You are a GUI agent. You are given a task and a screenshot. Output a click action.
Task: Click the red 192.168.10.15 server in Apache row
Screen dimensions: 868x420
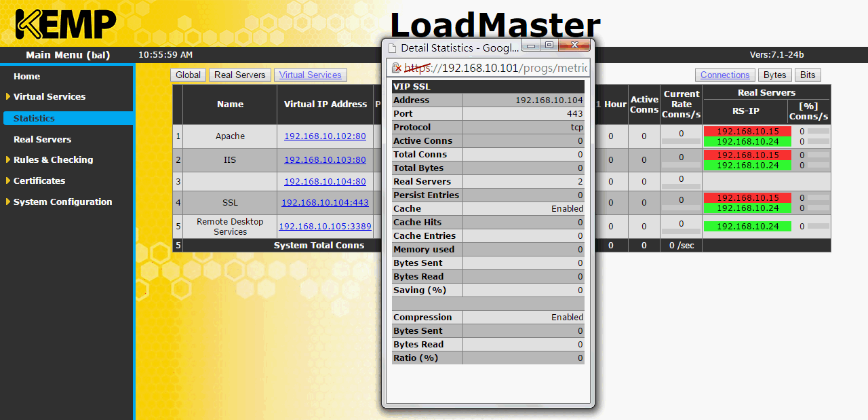click(x=747, y=131)
